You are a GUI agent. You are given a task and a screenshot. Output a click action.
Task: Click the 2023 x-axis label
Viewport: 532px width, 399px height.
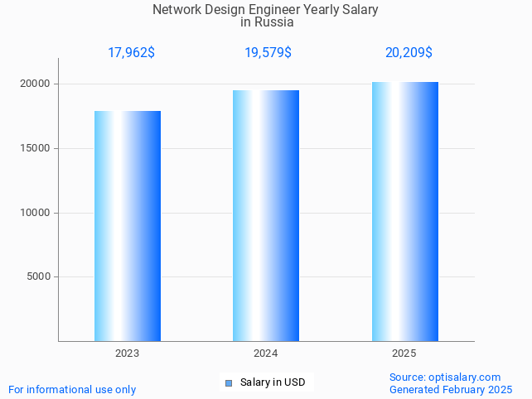[128, 353]
